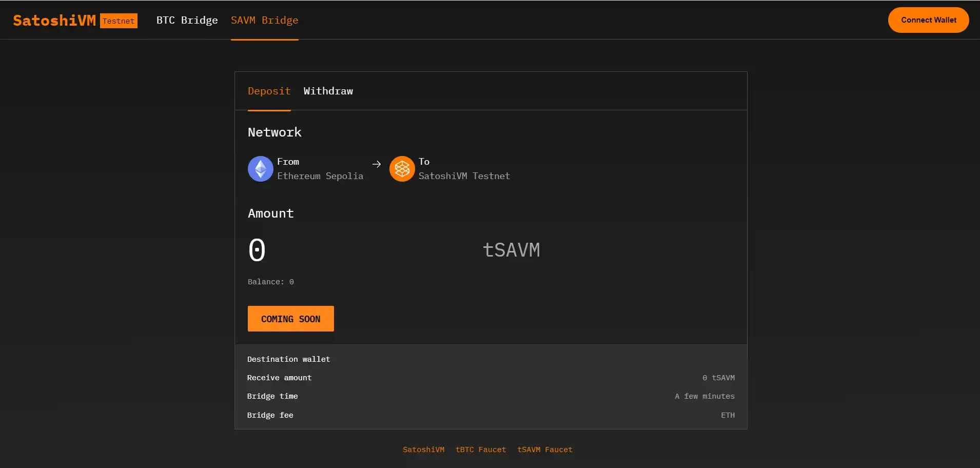
Task: Select the SAVM Bridge navigation tab
Action: (x=264, y=21)
